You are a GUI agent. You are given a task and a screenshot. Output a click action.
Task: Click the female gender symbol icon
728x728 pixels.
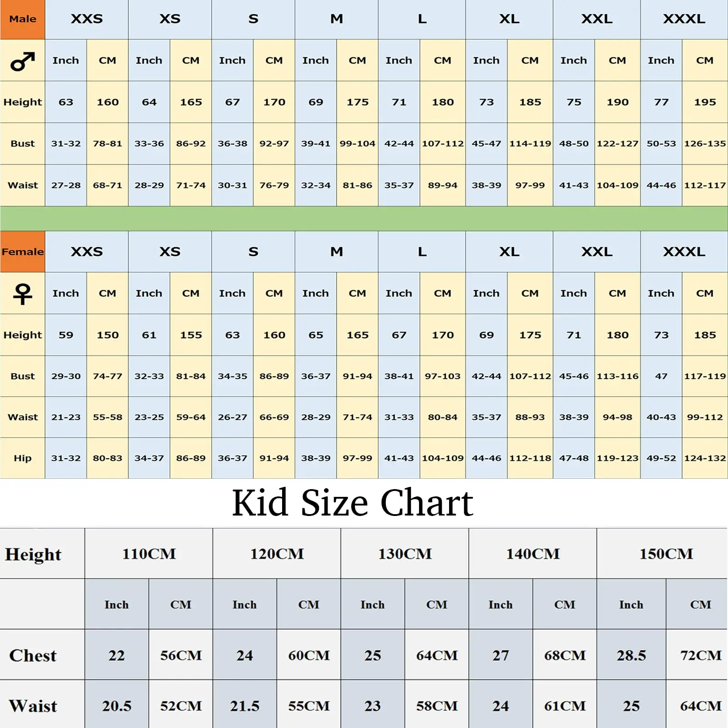coord(23,294)
